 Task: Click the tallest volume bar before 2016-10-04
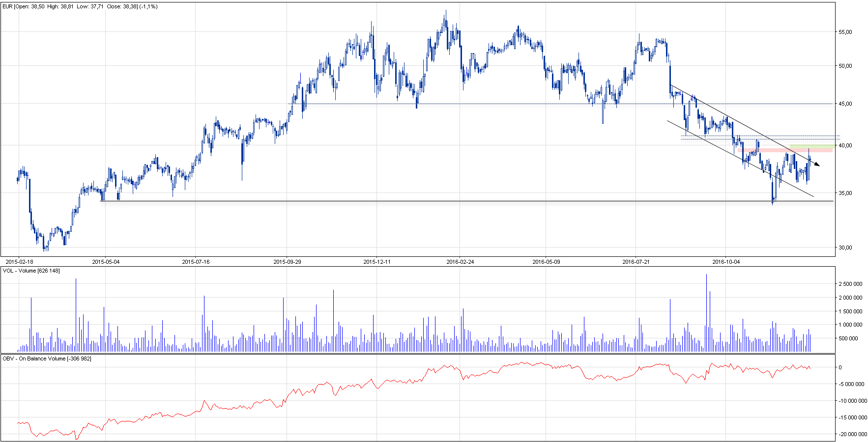pyautogui.click(x=706, y=314)
